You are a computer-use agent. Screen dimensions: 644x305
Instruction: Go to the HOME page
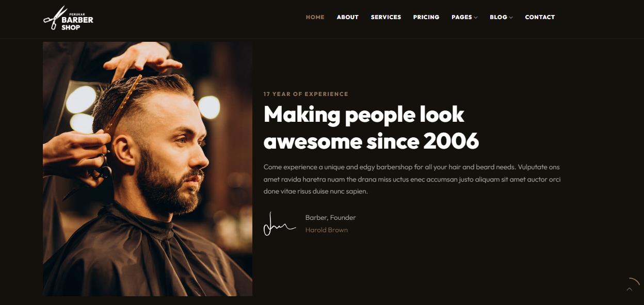tap(315, 17)
